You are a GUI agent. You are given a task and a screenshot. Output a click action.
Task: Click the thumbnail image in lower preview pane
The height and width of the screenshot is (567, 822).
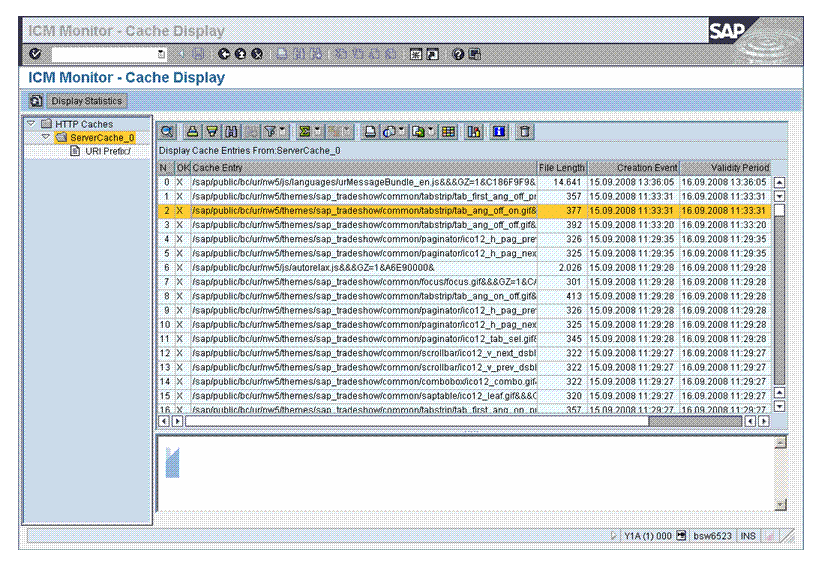coord(172,462)
